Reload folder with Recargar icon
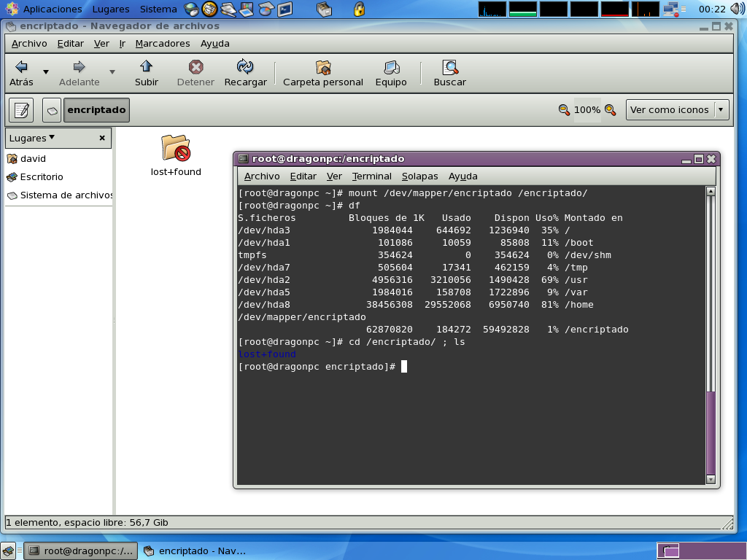 pyautogui.click(x=245, y=67)
